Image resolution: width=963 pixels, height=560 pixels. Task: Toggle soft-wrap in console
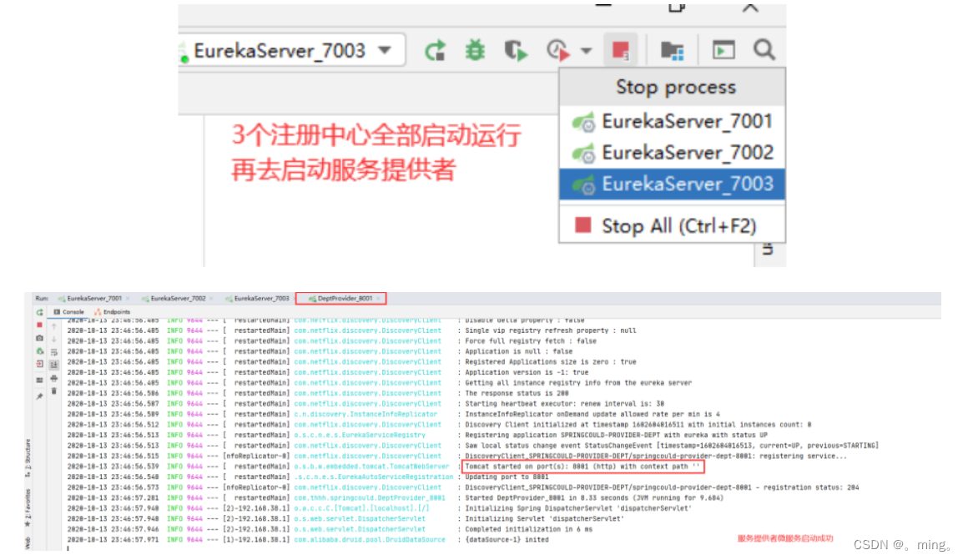pos(54,352)
